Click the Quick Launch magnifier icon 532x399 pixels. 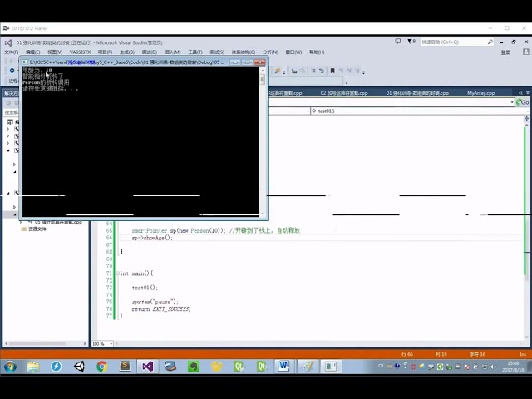(490, 42)
